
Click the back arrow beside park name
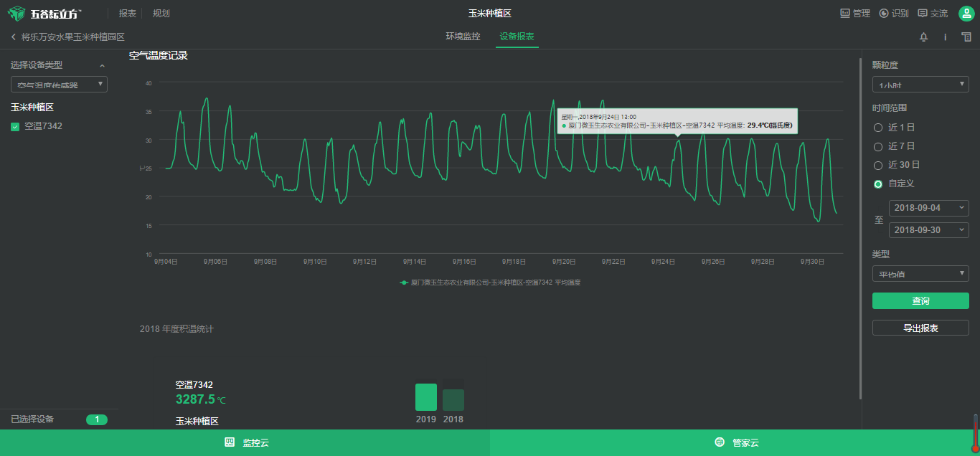point(14,37)
